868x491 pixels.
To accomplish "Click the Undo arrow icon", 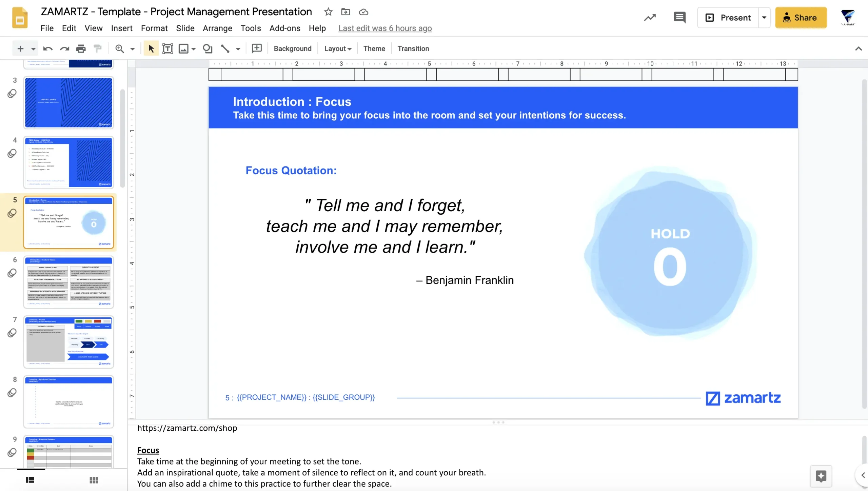I will point(48,49).
